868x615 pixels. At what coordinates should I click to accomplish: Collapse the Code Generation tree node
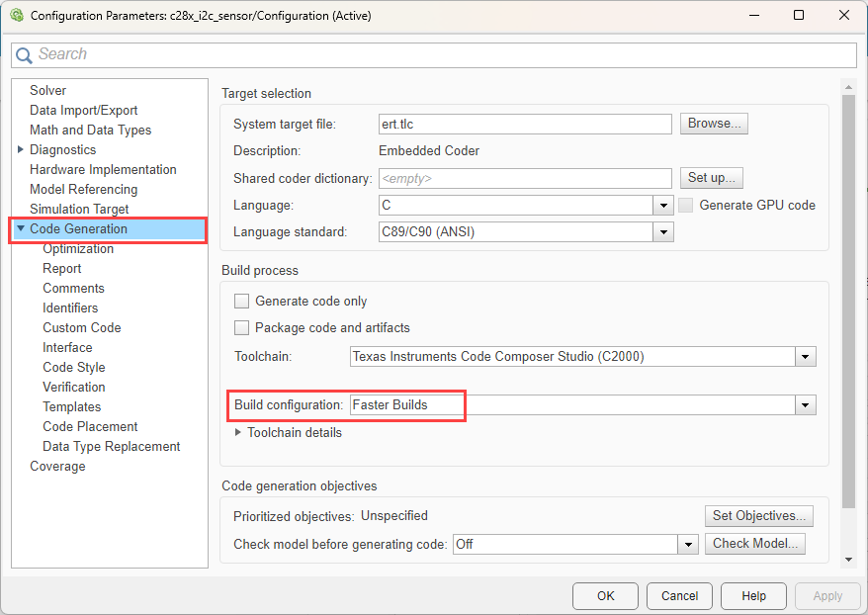[x=21, y=229]
